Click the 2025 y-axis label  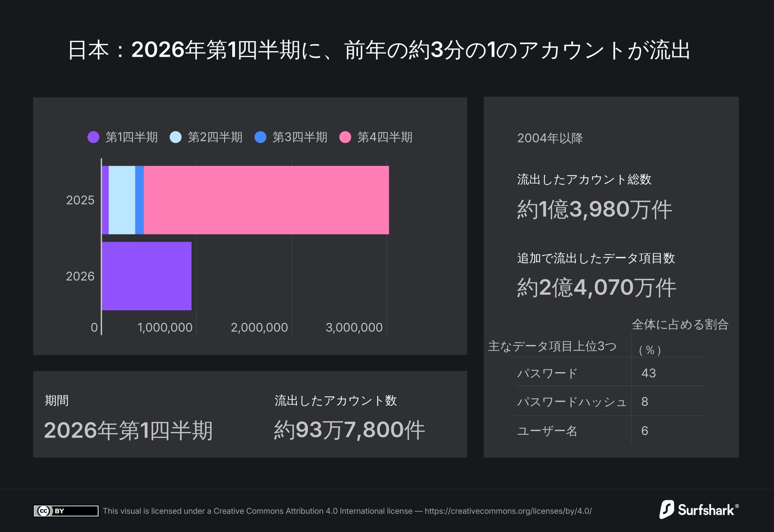(x=80, y=200)
